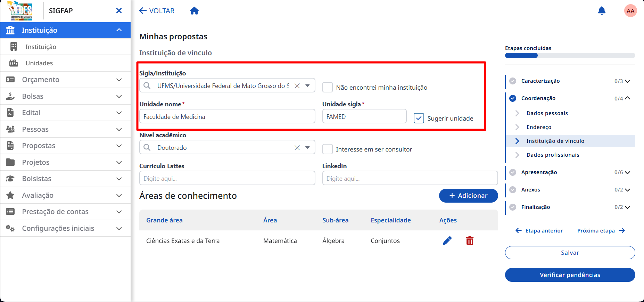This screenshot has width=644, height=302.
Task: Edit the Ciências Exatas e da Terra row
Action: point(447,240)
